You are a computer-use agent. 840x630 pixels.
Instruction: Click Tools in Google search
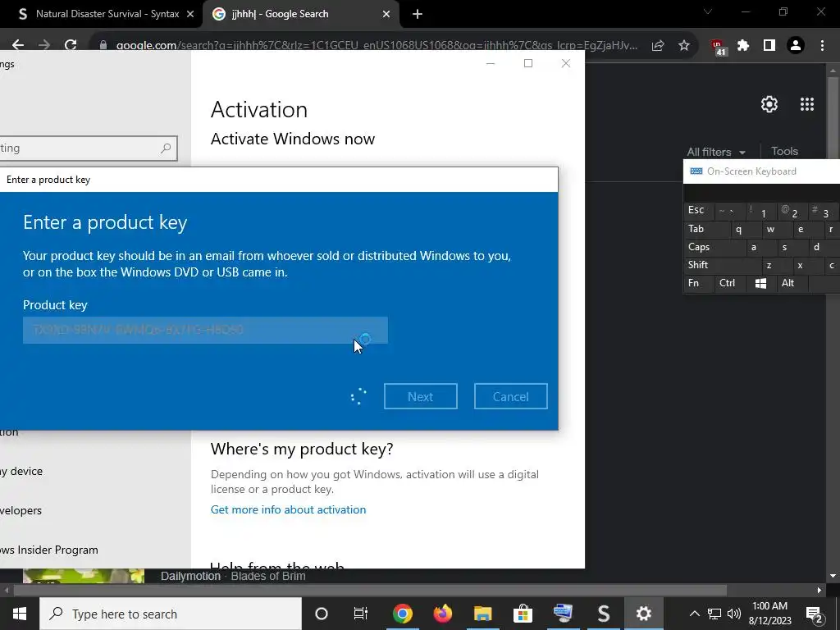785,152
